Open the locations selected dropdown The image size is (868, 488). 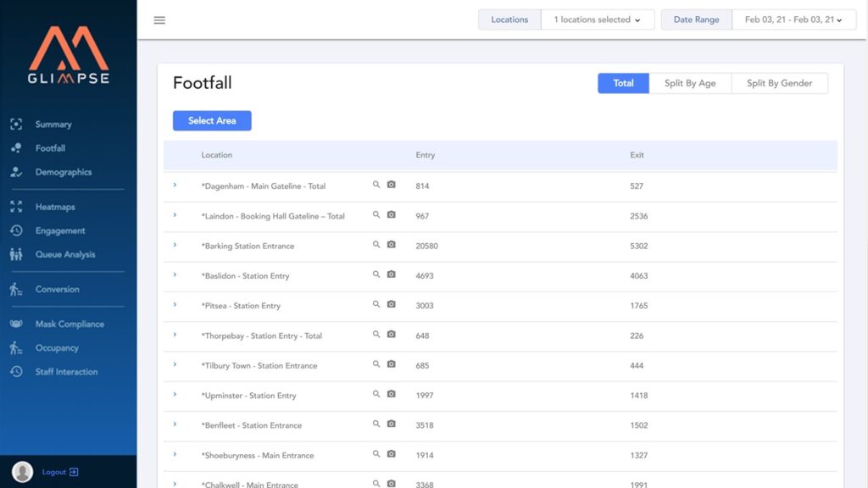(x=598, y=19)
